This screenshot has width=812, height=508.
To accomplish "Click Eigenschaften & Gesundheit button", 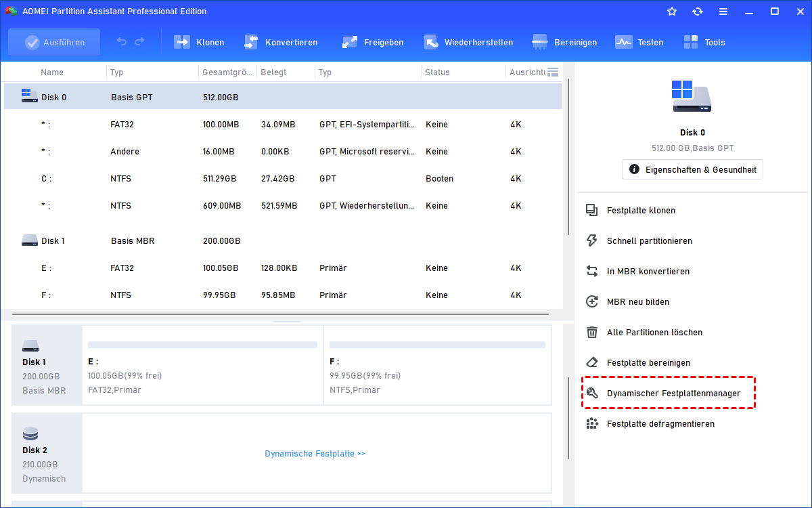I will pyautogui.click(x=692, y=169).
